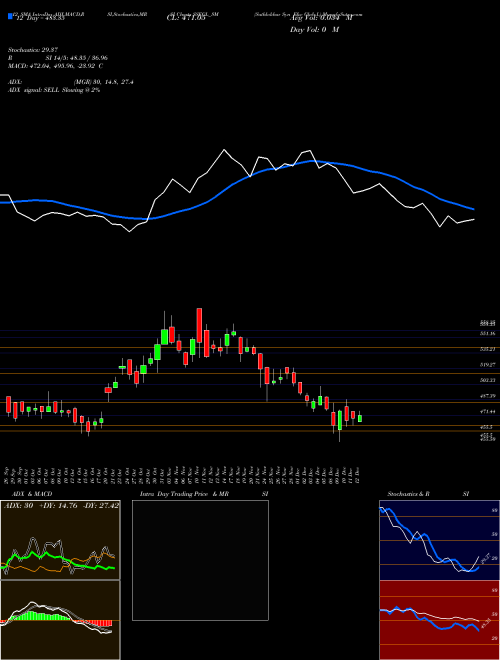
Task: Click the 487.39 price level label
Action: tap(488, 396)
